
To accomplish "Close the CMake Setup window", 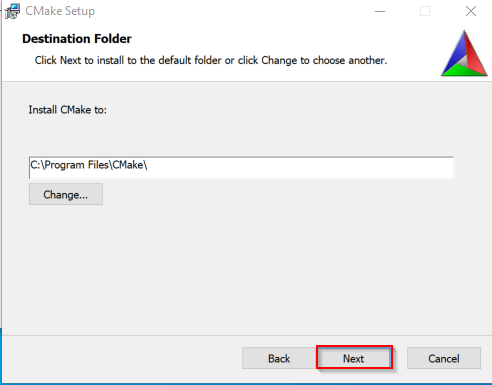I will (471, 11).
